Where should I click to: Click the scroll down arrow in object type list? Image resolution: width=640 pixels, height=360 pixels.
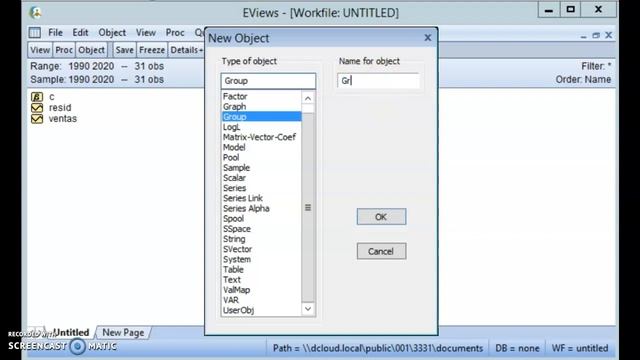308,309
